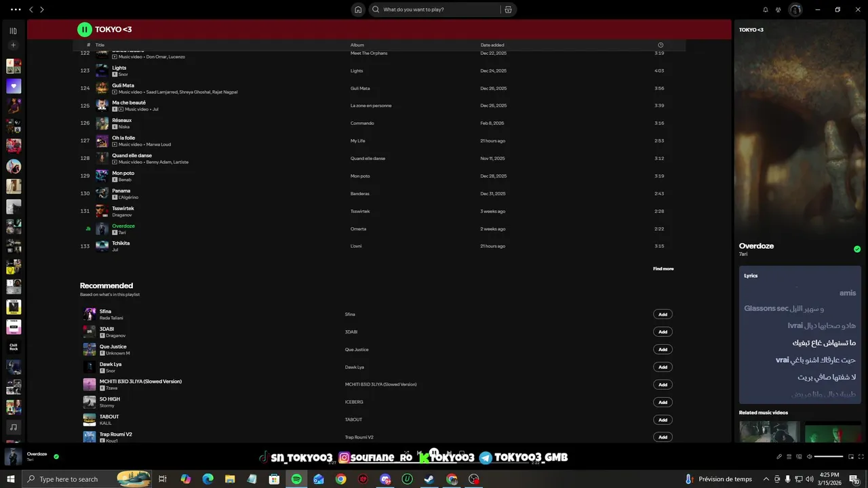
Task: Expand the system tray hidden icons chevron
Action: pos(767,479)
